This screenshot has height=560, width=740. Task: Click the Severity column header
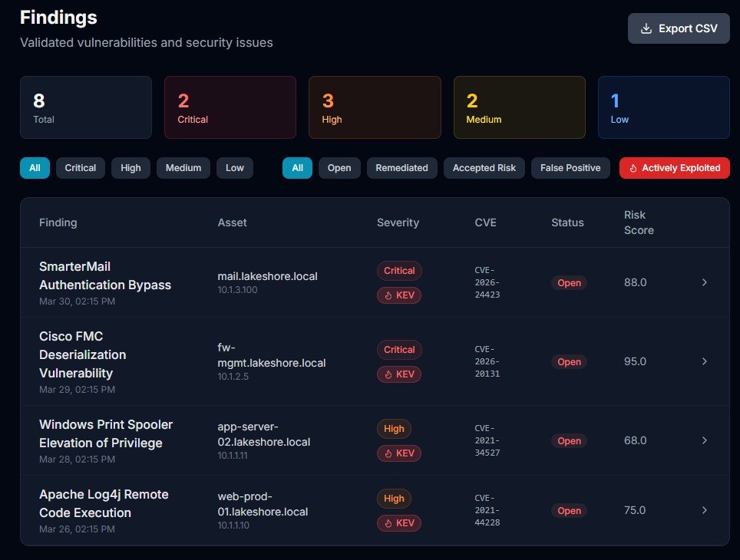click(398, 222)
